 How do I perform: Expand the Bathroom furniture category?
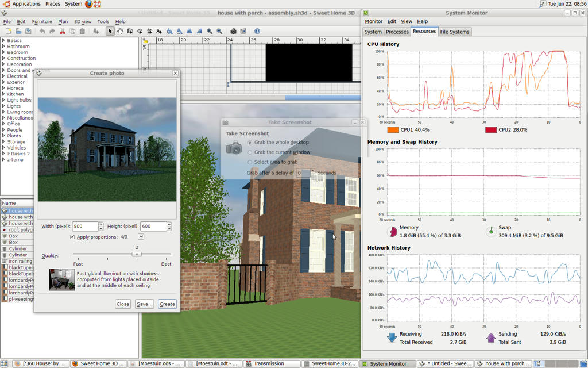(x=3, y=46)
